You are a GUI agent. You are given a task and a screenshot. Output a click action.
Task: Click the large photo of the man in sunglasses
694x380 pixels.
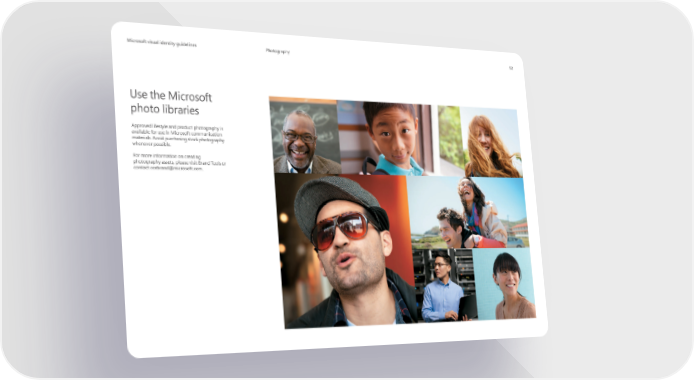click(346, 251)
